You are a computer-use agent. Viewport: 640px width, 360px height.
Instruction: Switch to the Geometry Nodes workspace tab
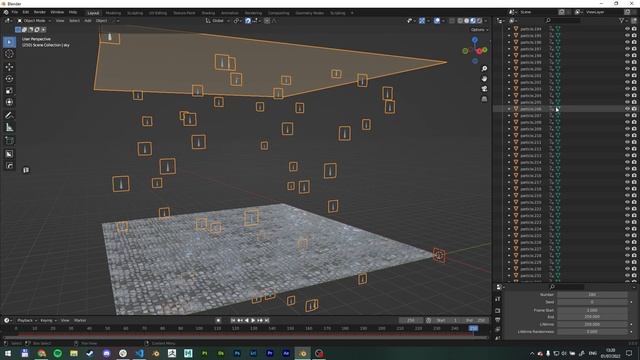309,13
